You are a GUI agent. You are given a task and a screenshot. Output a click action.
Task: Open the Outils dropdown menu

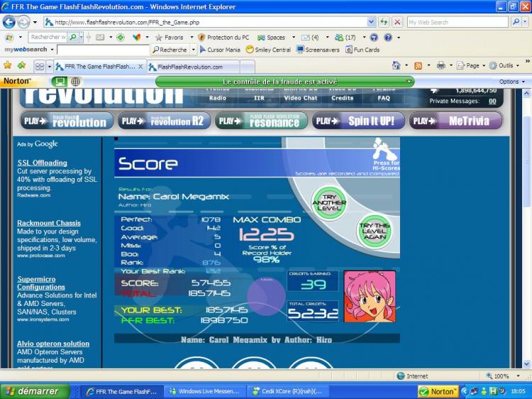coord(502,65)
